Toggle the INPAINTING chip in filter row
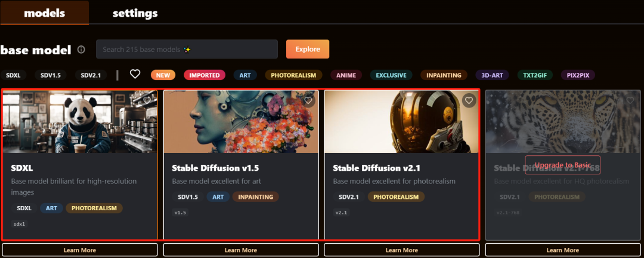 coord(444,75)
